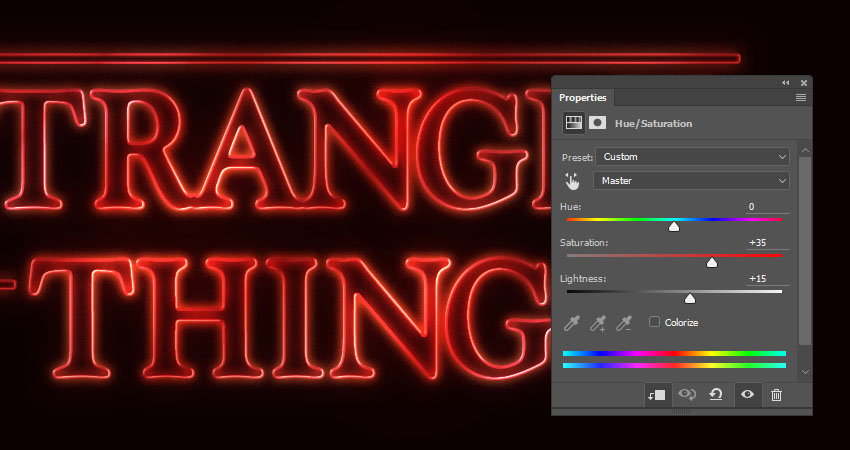Click the Properties panel vertical scrollbar thumb
The width and height of the screenshot is (850, 450).
pyautogui.click(x=806, y=251)
